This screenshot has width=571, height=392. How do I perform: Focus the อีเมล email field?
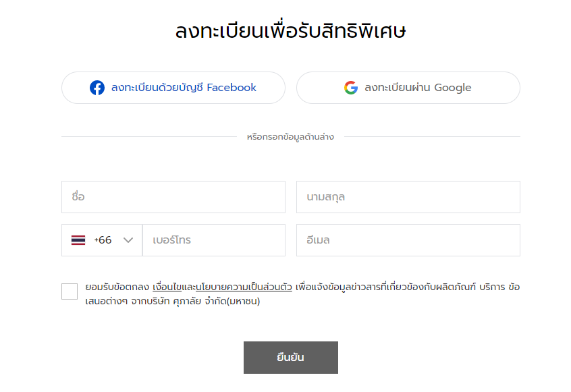408,240
